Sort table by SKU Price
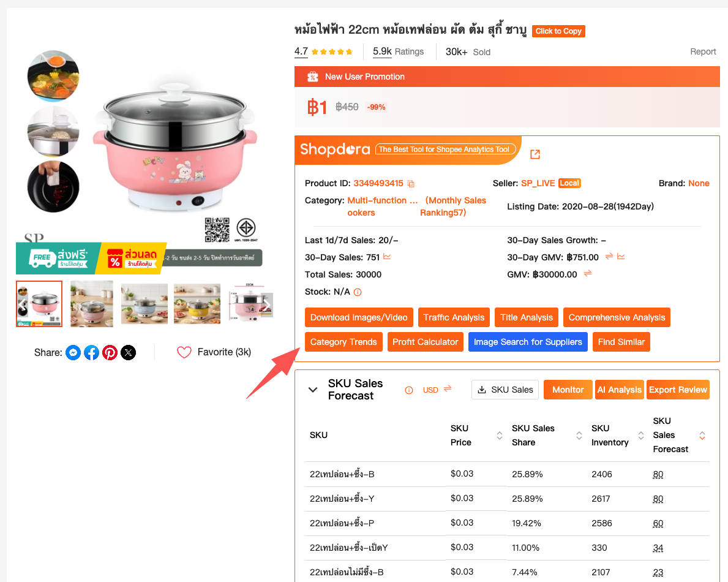This screenshot has height=582, width=728. pos(500,435)
